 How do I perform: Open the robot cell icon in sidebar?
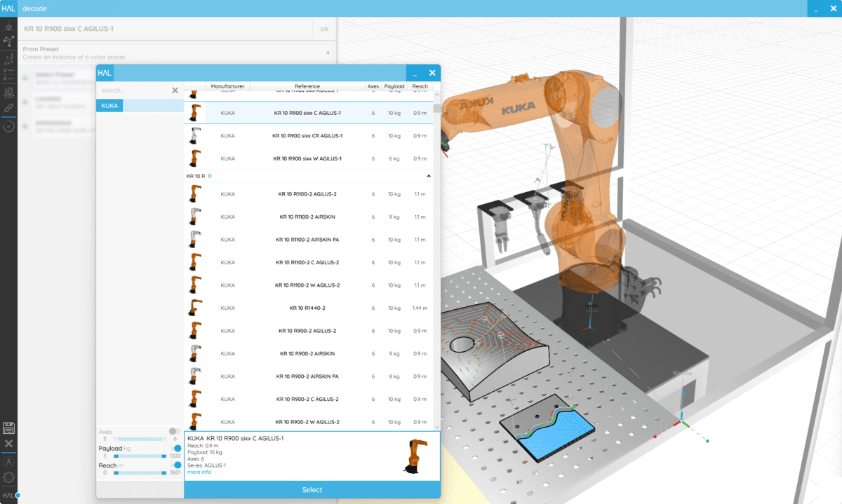pyautogui.click(x=8, y=92)
